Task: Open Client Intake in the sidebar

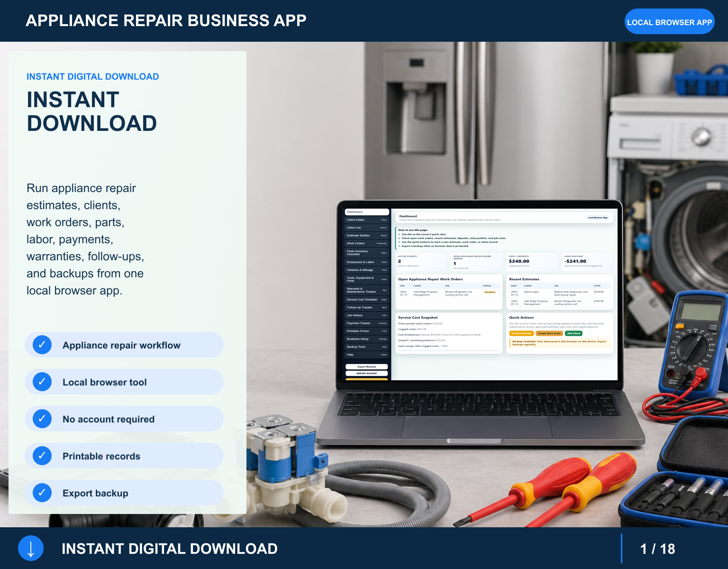Action: [x=367, y=220]
